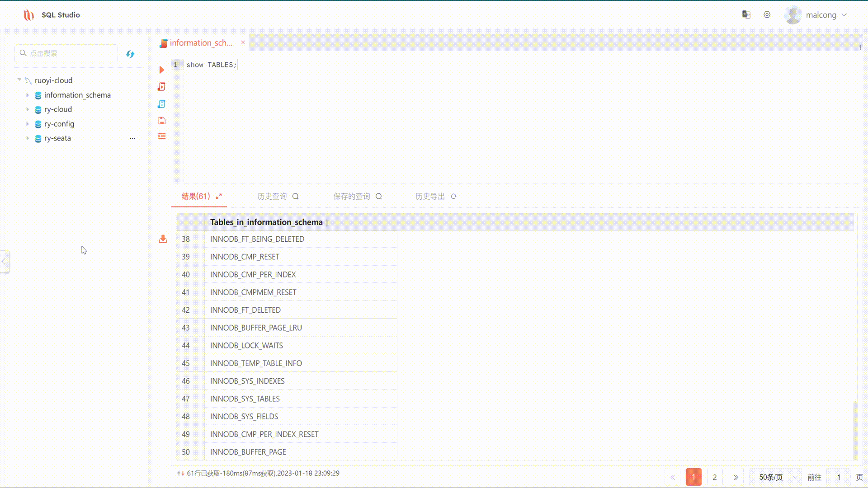Switch to 保存的查询 tab

click(352, 197)
